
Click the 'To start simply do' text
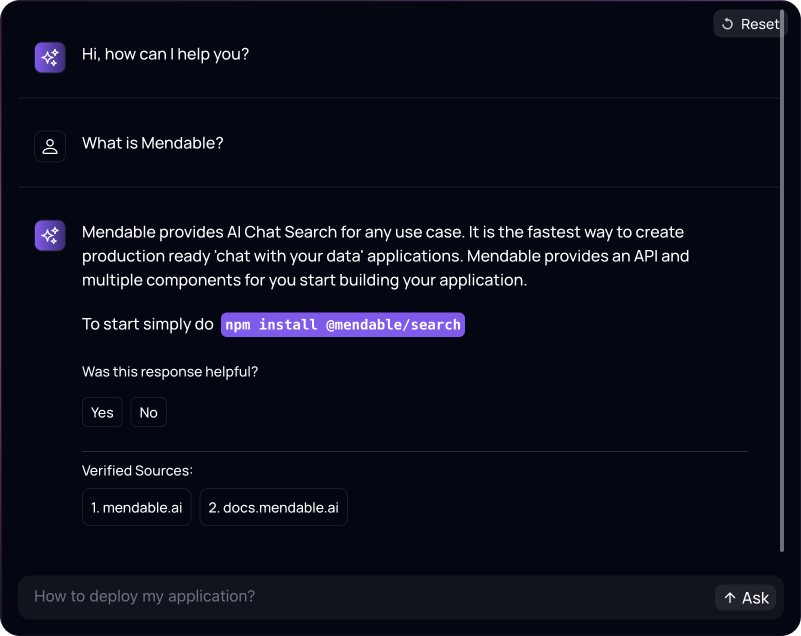(x=148, y=325)
